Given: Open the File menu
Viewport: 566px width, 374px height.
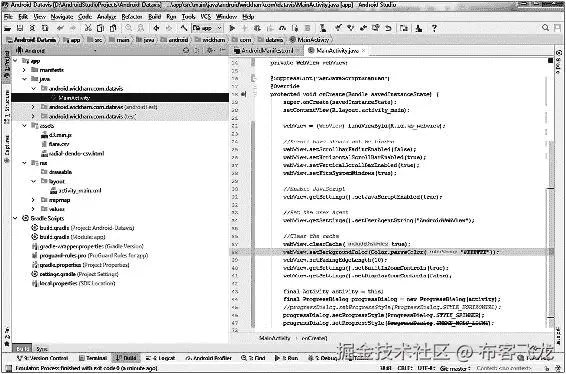Looking at the screenshot, I should click(8, 17).
